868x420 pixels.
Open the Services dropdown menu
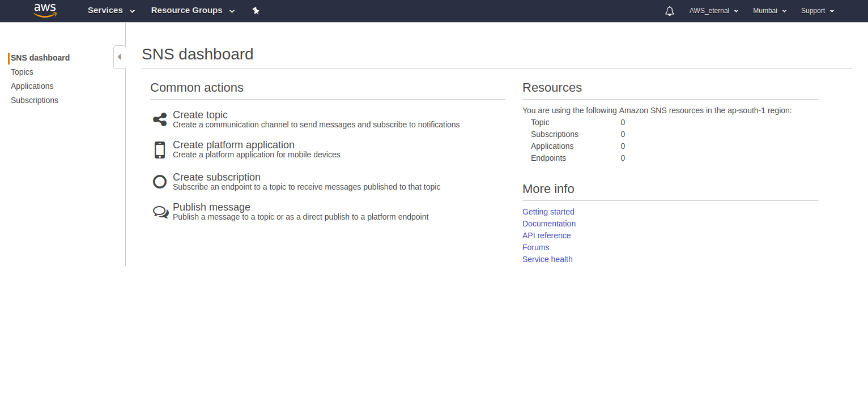pos(111,10)
